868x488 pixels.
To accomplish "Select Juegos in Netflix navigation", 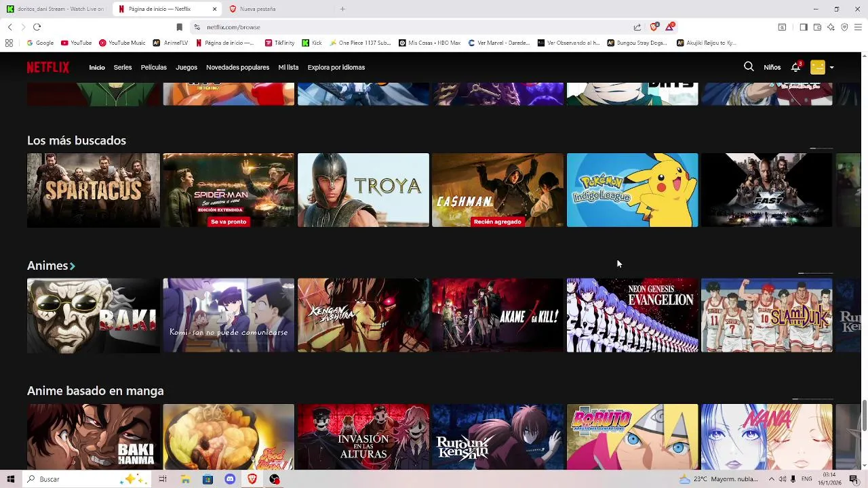I will point(186,67).
